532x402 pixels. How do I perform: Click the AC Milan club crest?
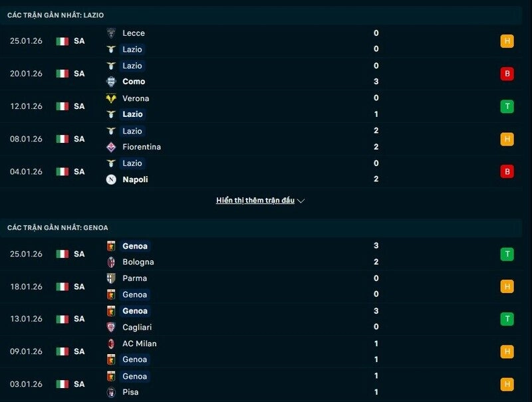[x=110, y=344]
